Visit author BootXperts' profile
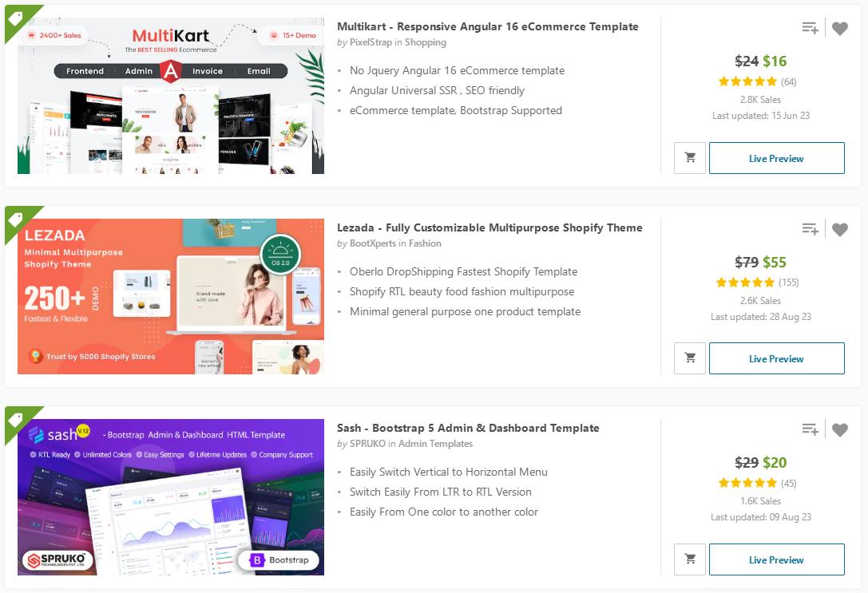The width and height of the screenshot is (868, 593). click(x=373, y=243)
